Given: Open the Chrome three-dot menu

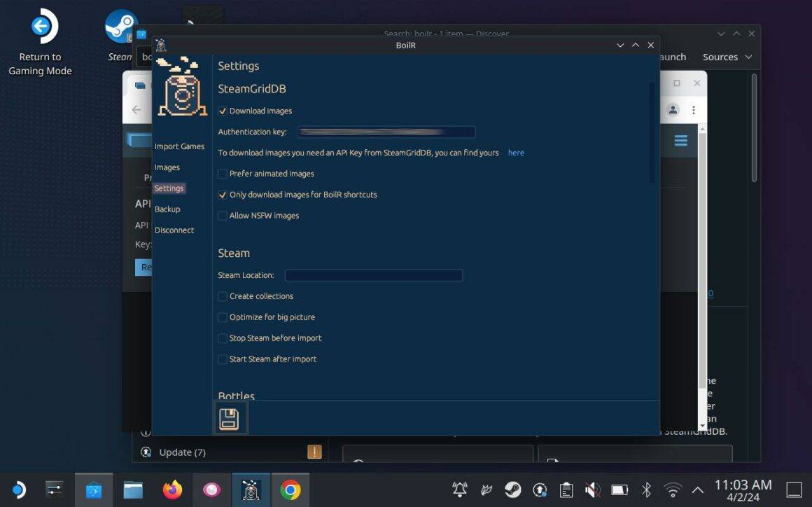Looking at the screenshot, I should point(693,110).
